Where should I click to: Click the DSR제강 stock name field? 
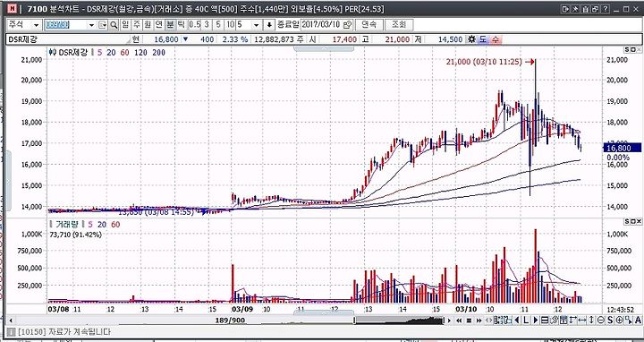coord(68,39)
